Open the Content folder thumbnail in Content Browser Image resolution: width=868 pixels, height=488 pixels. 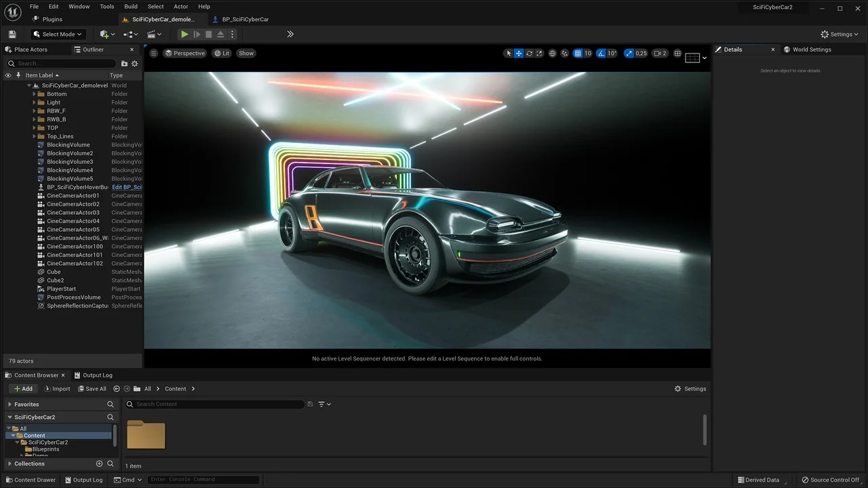pos(145,434)
